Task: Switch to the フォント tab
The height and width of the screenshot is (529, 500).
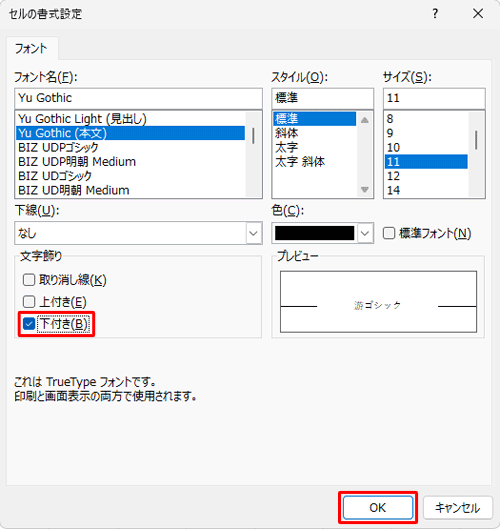Action: pyautogui.click(x=31, y=49)
